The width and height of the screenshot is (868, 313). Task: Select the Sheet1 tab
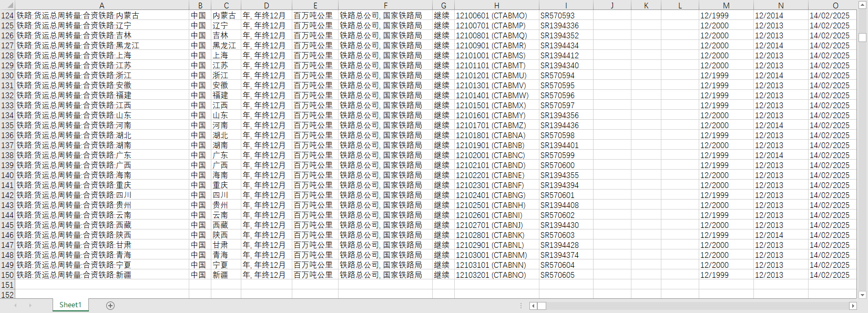pyautogui.click(x=70, y=305)
